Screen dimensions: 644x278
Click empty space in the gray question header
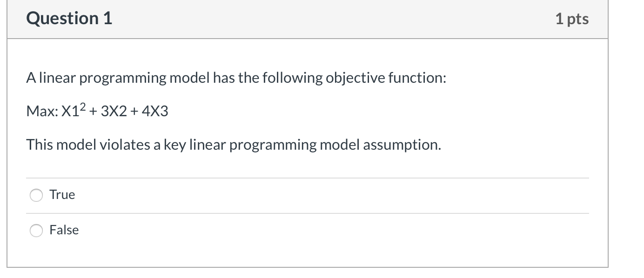[326, 19]
